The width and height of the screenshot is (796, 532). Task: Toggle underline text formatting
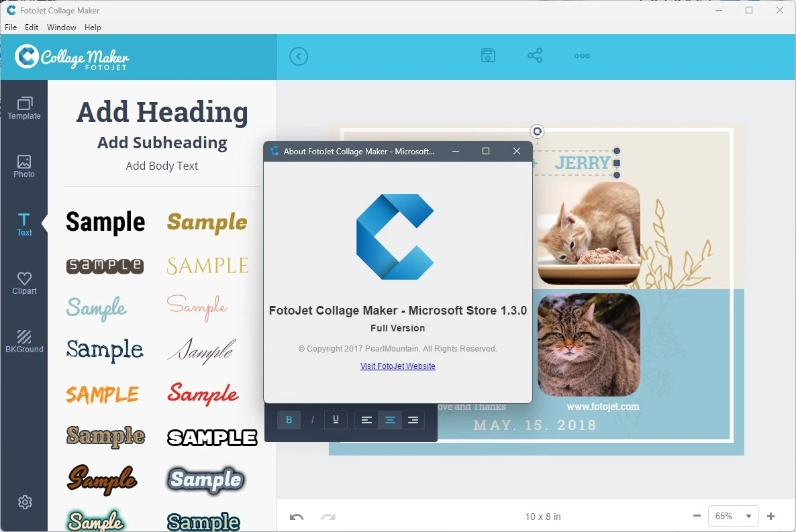coord(336,420)
